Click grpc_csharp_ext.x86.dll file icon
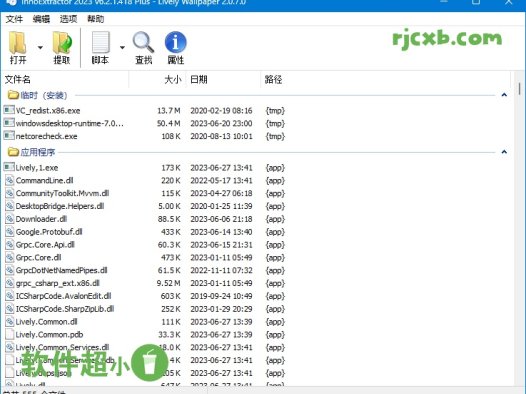The height and width of the screenshot is (394, 526). (10, 283)
